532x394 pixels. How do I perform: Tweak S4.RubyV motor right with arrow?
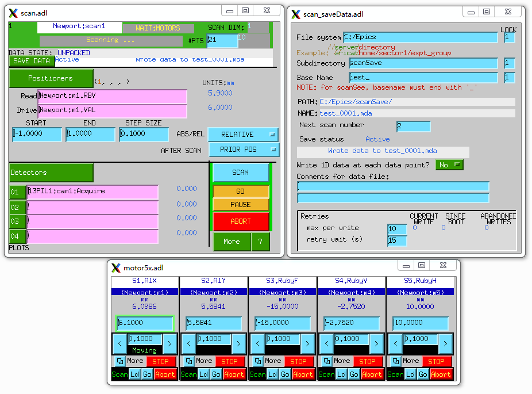pos(376,344)
